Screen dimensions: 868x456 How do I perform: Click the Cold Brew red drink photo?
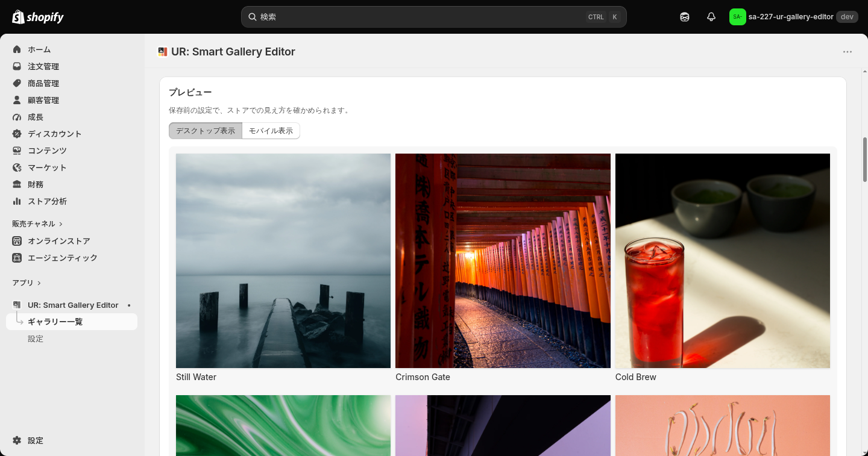723,261
